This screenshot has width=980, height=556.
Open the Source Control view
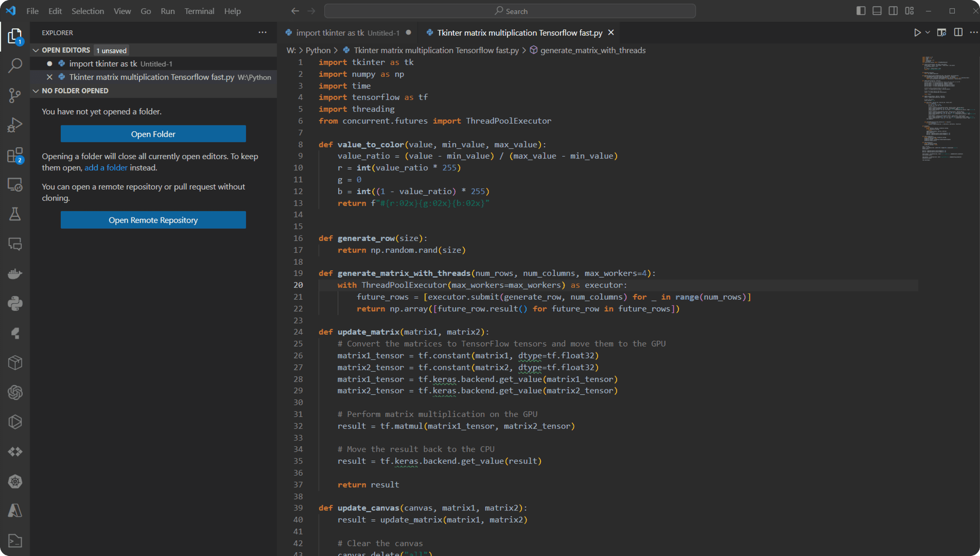point(15,95)
